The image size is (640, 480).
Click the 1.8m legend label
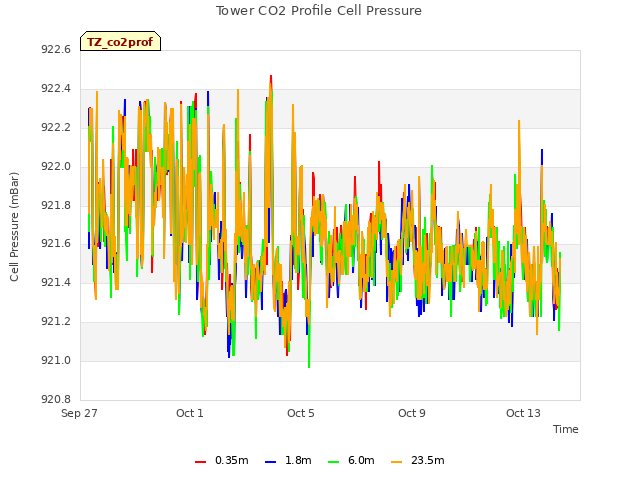pos(298,460)
